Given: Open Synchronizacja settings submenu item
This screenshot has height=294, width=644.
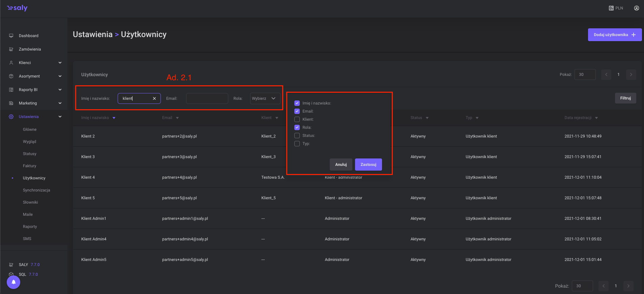Looking at the screenshot, I should point(36,190).
